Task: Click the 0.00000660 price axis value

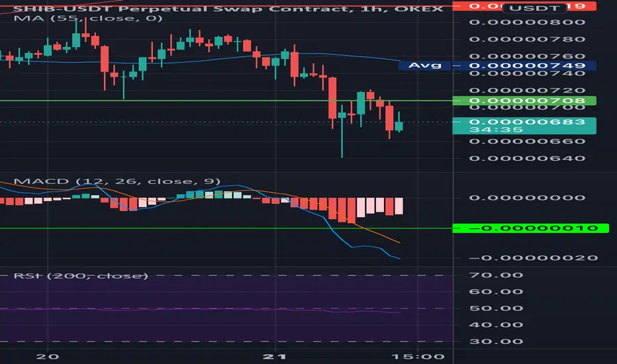Action: (527, 141)
